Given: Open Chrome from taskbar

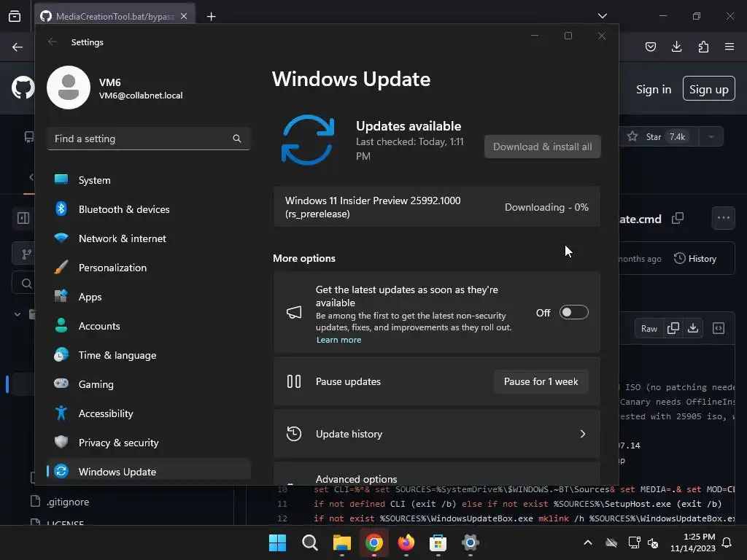Looking at the screenshot, I should pos(374,542).
